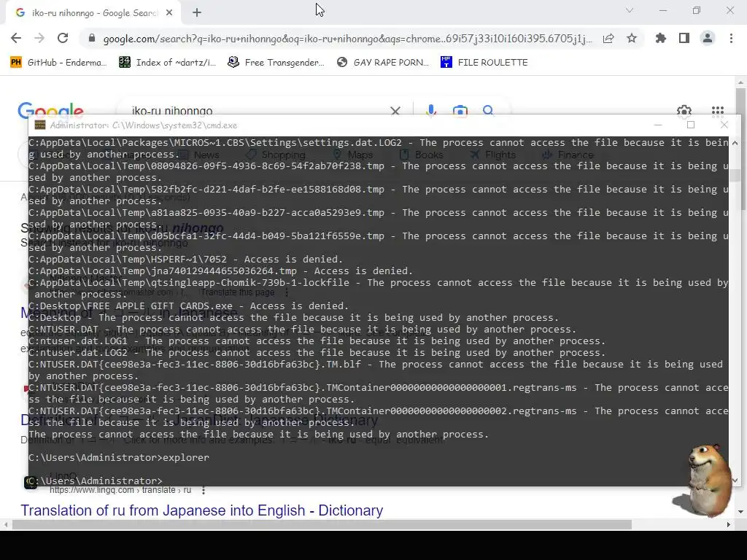Viewport: 747px width, 560px height.
Task: Close the iko-ru nihonngo tab
Action: tap(169, 13)
